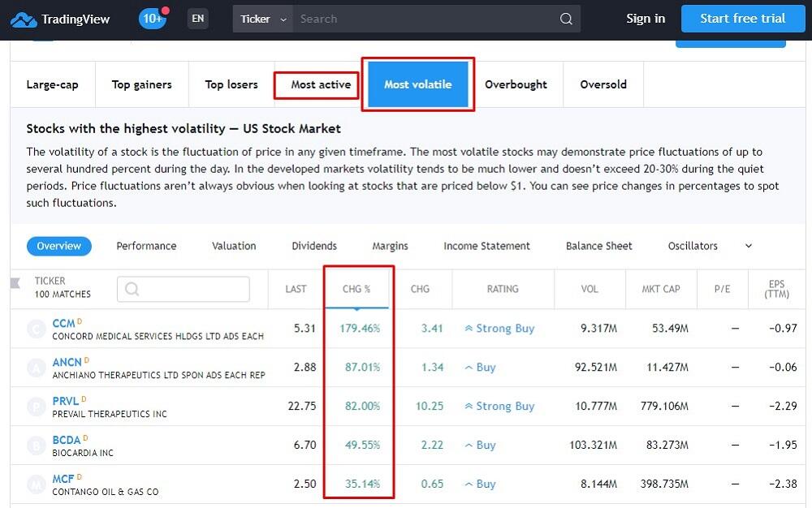Open the MCF ticker link
The width and height of the screenshot is (812, 508).
pyautogui.click(x=63, y=479)
